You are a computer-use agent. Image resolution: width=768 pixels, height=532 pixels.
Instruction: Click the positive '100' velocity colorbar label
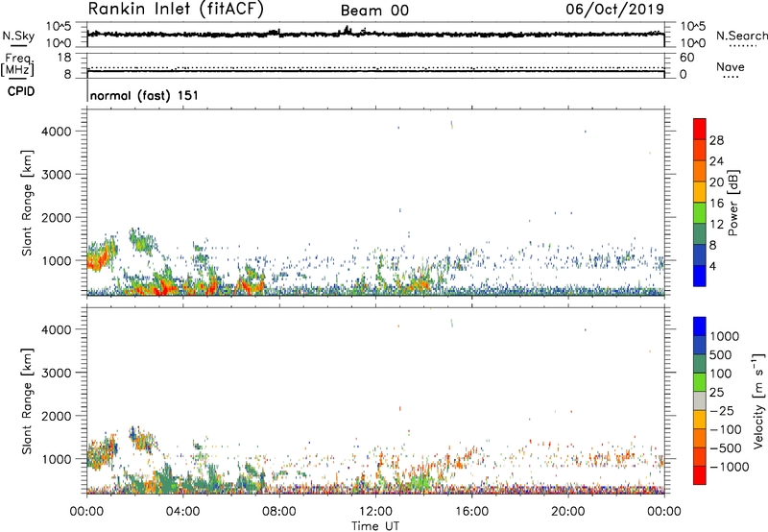[x=721, y=374]
